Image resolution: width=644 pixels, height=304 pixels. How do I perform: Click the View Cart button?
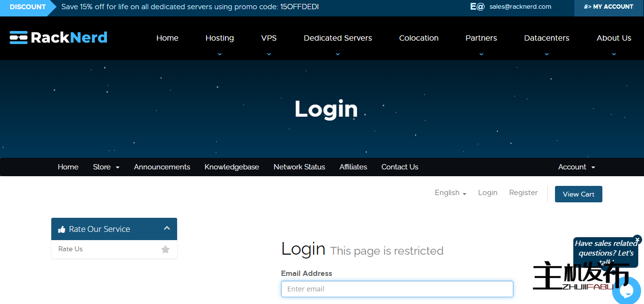pyautogui.click(x=578, y=194)
